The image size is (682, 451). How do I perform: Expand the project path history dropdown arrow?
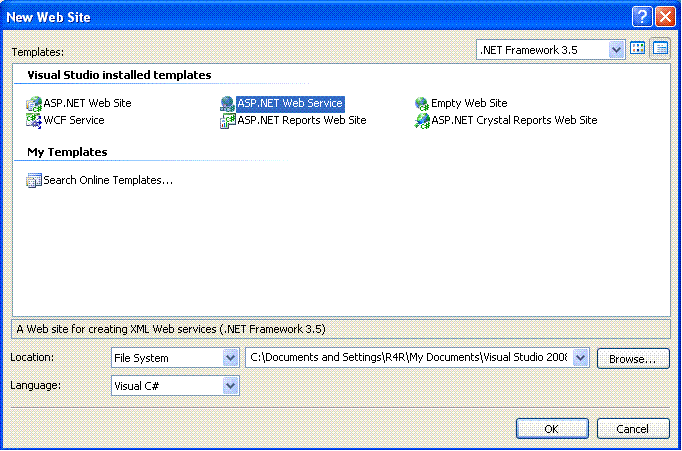coord(581,358)
